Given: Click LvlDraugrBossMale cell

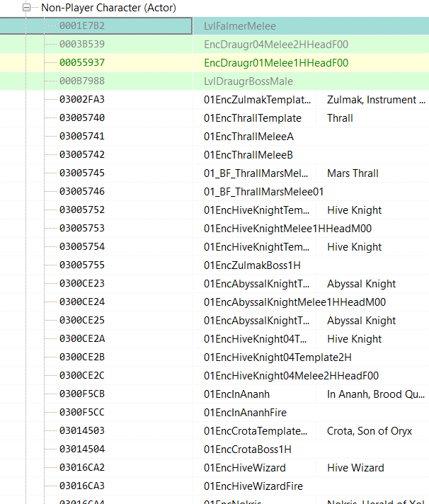Looking at the screenshot, I should point(248,81).
